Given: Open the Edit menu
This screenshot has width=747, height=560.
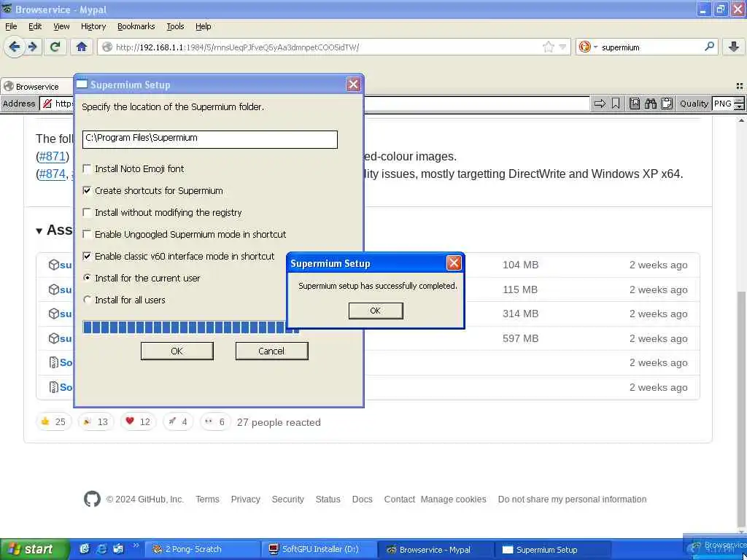Looking at the screenshot, I should (x=35, y=26).
